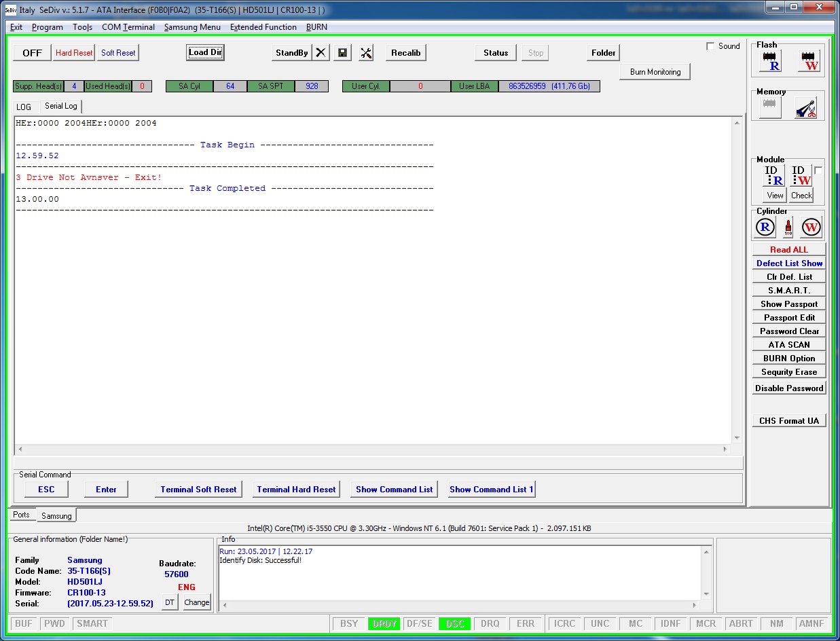Screen dimensions: 840x641
Task: Open the Tools menu
Action: pos(82,27)
